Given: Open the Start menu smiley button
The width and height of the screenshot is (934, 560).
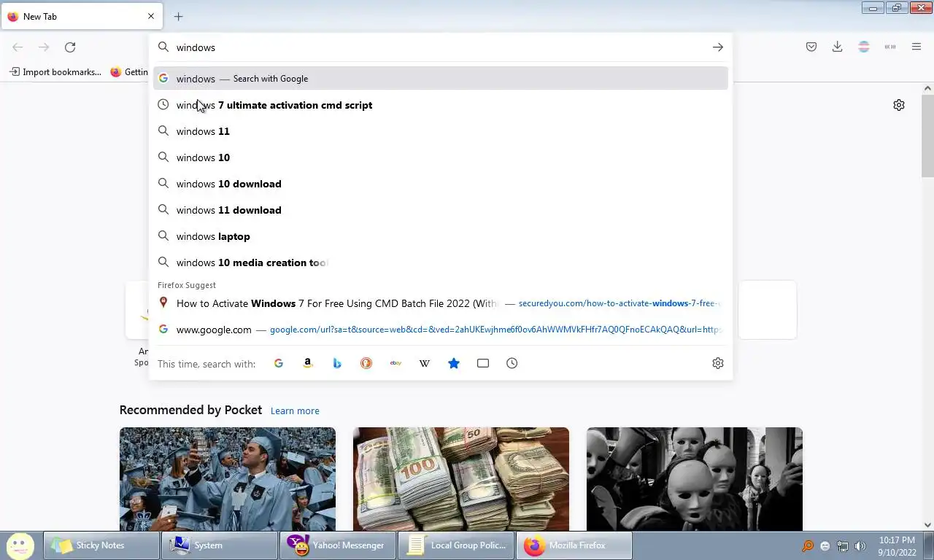Looking at the screenshot, I should [x=20, y=545].
